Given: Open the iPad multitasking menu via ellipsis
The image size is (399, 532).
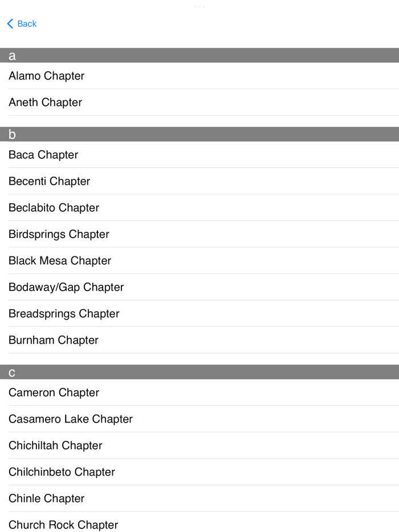Looking at the screenshot, I should (x=199, y=6).
